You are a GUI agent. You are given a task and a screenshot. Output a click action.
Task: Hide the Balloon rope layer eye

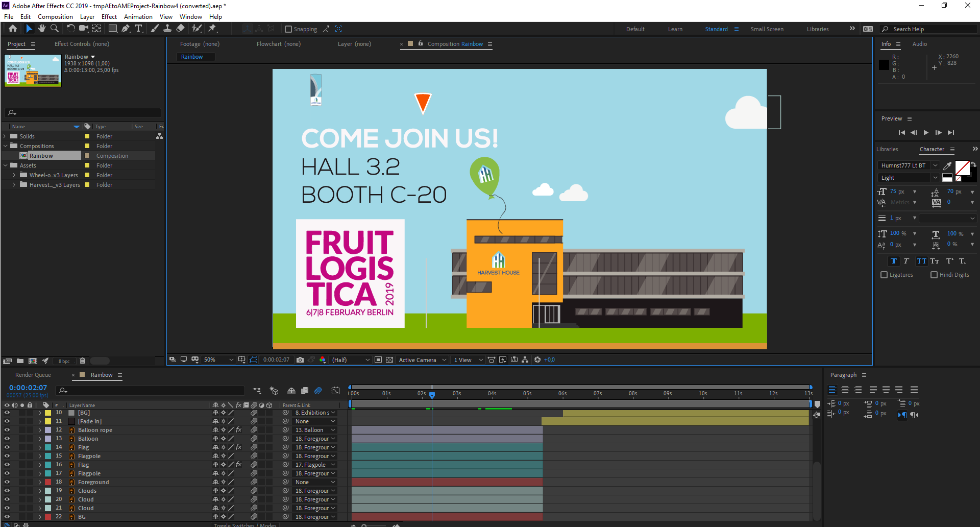click(x=7, y=430)
